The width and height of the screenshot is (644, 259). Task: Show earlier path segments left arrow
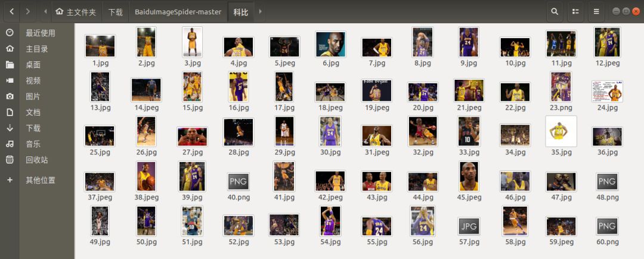click(45, 11)
